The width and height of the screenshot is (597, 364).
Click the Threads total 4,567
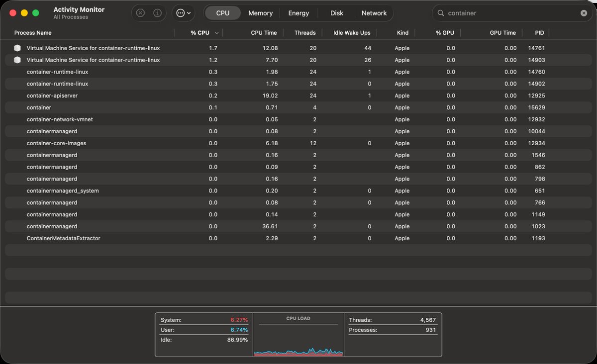[x=428, y=320]
